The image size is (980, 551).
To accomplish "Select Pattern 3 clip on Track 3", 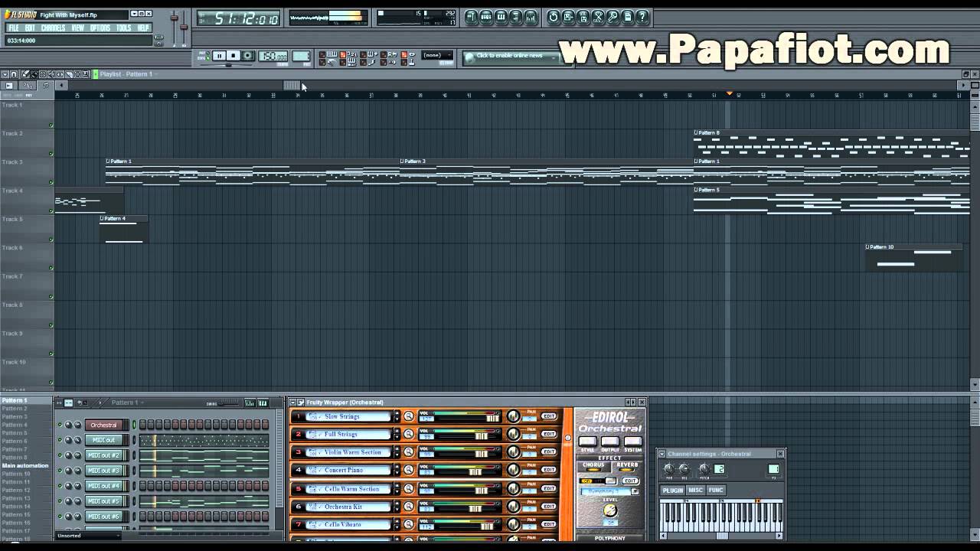I will point(546,172).
